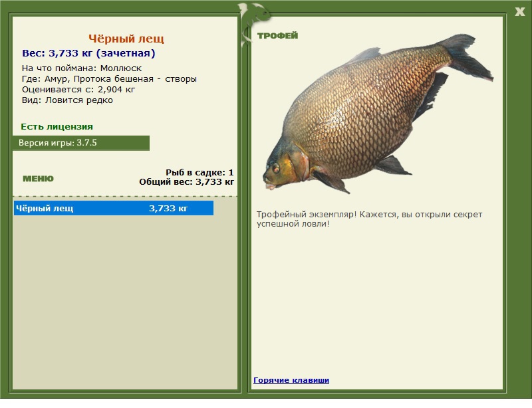
Task: Click the Оценивается с: 2,904 кг line
Action: click(78, 90)
